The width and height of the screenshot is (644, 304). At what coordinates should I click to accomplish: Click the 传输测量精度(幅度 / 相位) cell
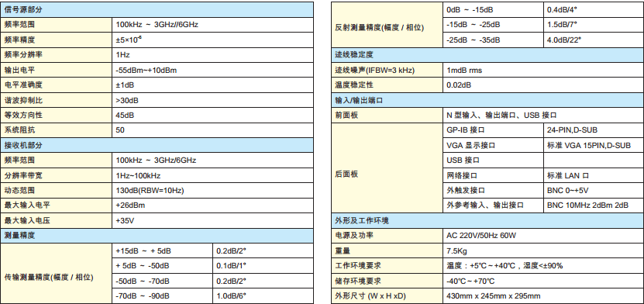tap(57, 273)
